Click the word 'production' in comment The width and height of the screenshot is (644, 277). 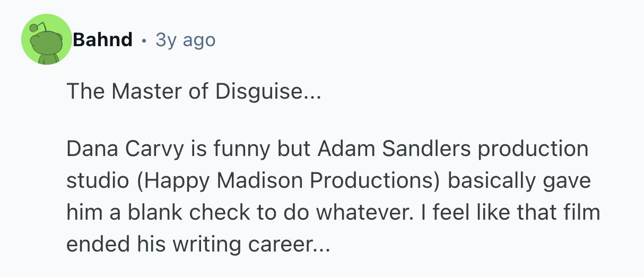pos(533,149)
